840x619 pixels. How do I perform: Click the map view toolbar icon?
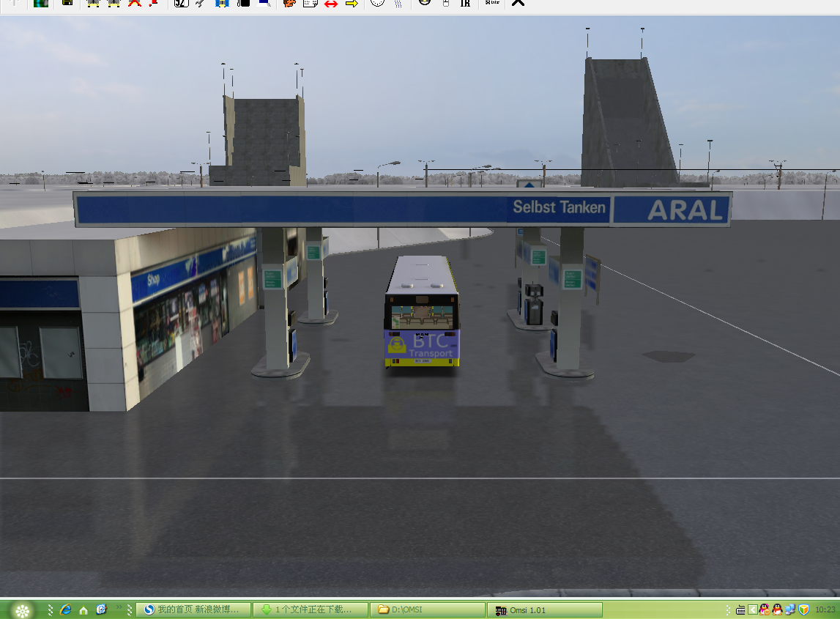pos(41,3)
